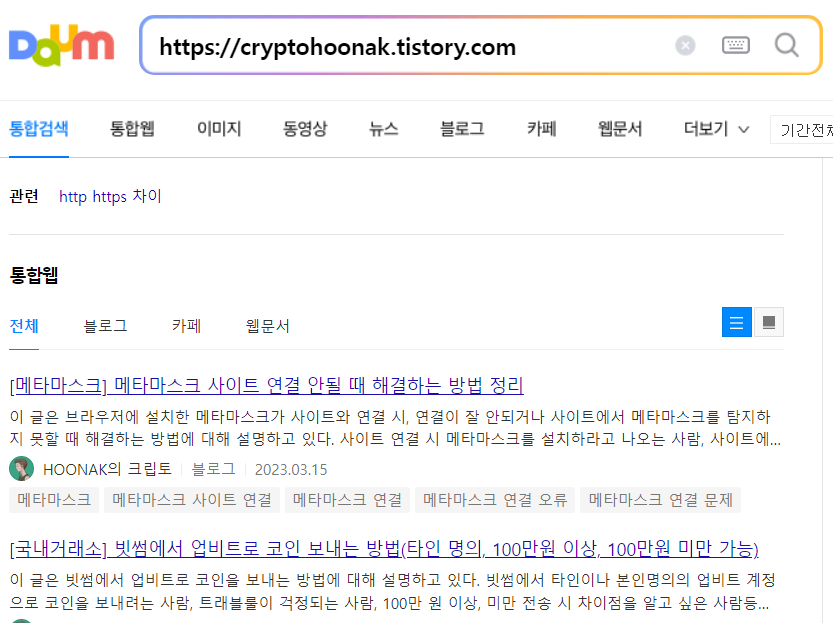Open the 메타마스크 사이트 연결 안될 때 result
Image resolution: width=833 pixels, height=623 pixels.
click(267, 385)
